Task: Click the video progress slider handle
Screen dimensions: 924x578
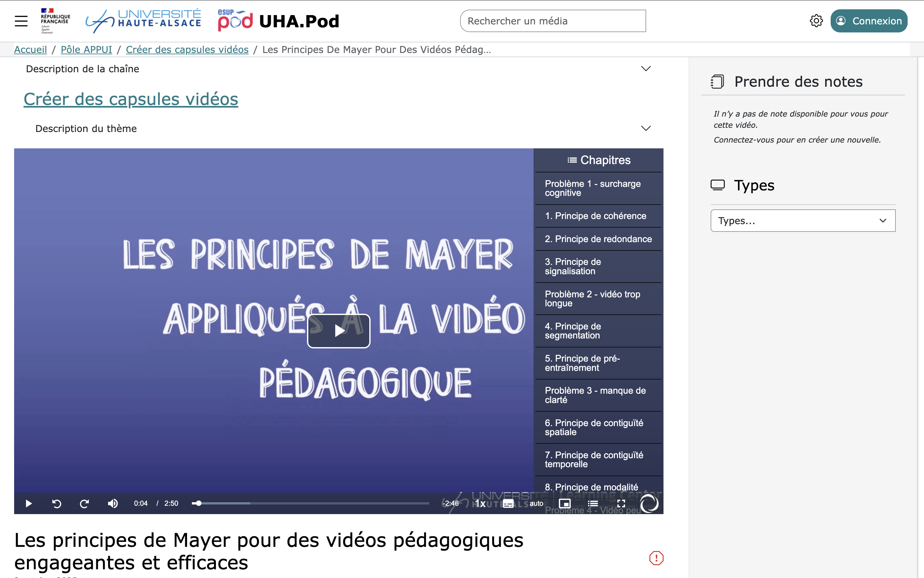Action: 199,504
